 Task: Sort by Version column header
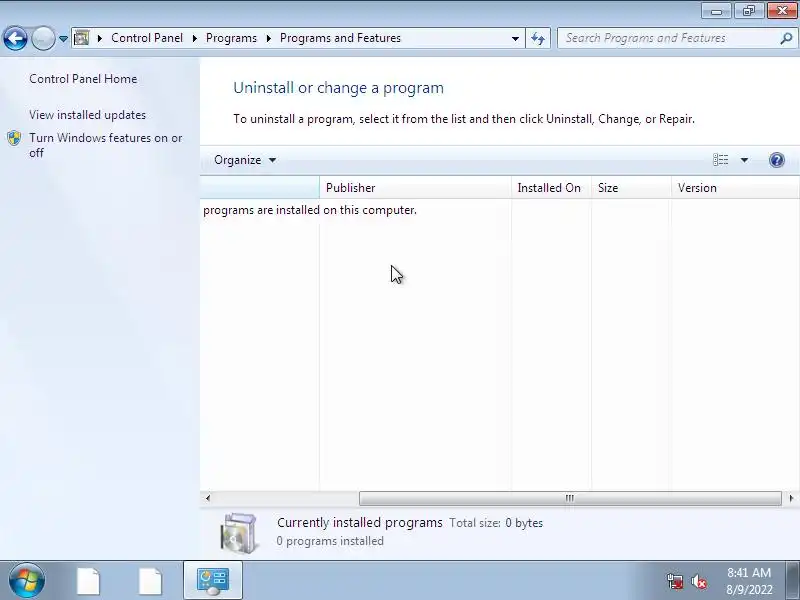[x=735, y=188]
